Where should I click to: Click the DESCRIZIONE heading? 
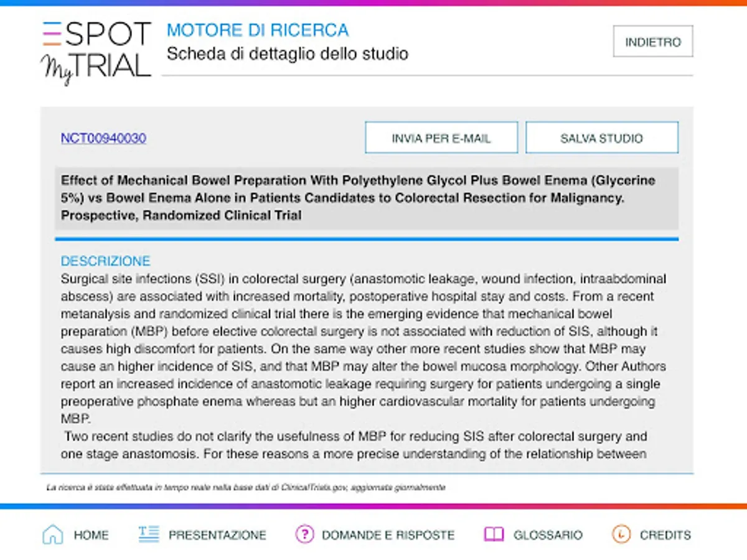tap(105, 261)
